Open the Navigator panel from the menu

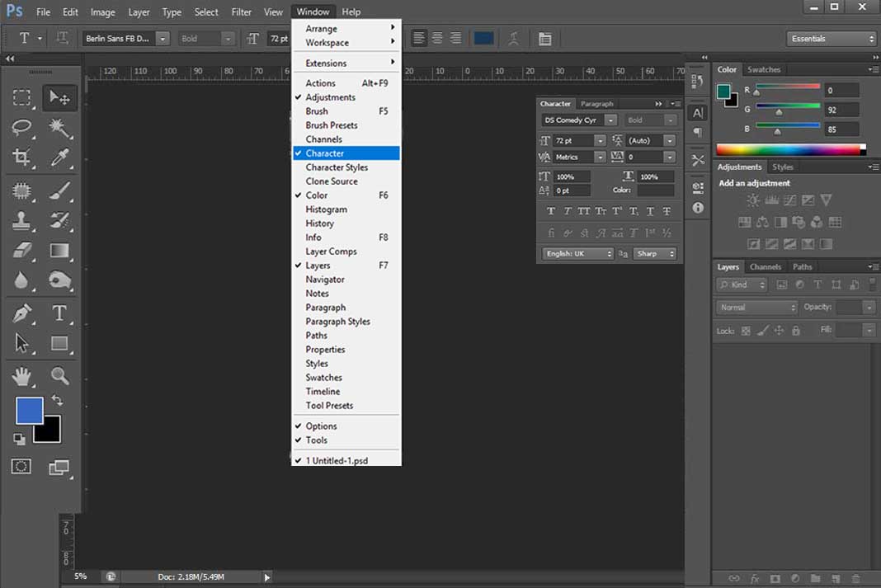click(x=325, y=280)
